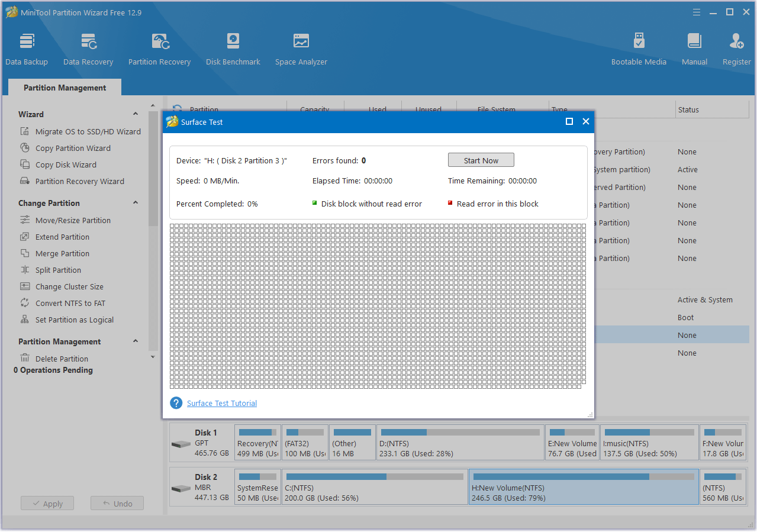757x532 pixels.
Task: Click the Migrate OS to SSD/HD Wizard icon
Action: [25, 131]
